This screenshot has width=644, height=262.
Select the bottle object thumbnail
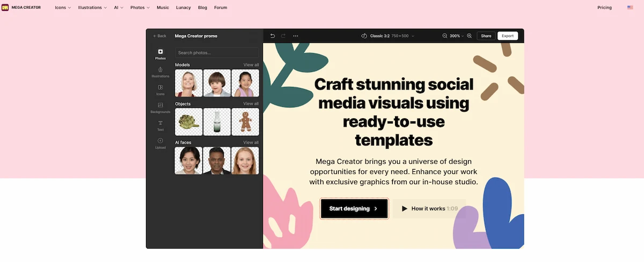(x=217, y=122)
